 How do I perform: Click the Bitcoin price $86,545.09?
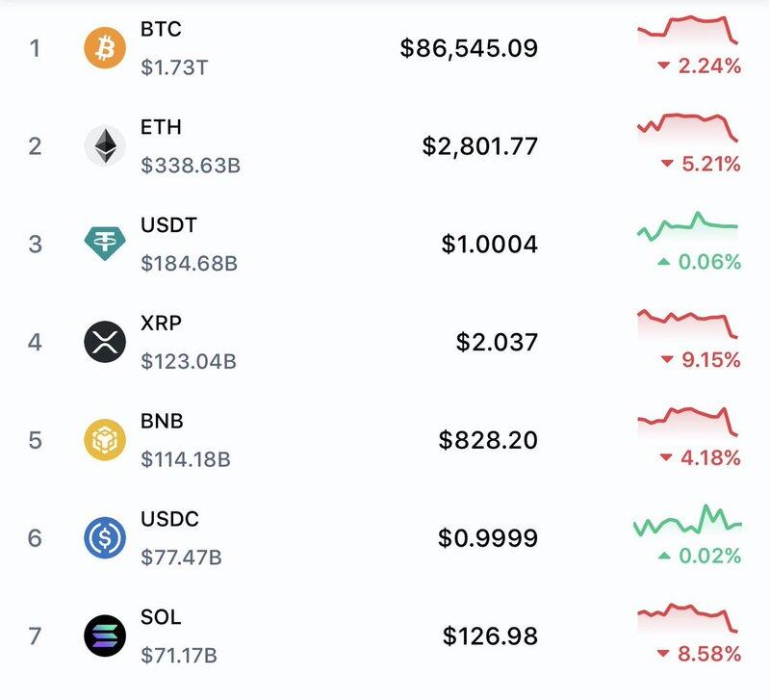point(469,48)
